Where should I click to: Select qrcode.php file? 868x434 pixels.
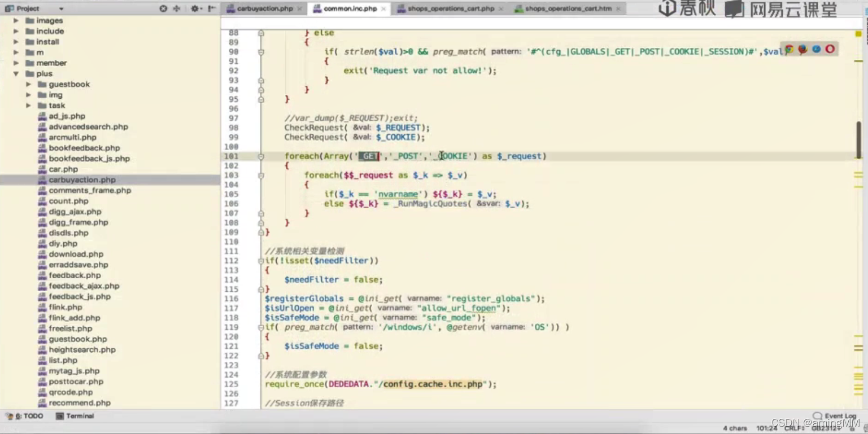coord(71,392)
